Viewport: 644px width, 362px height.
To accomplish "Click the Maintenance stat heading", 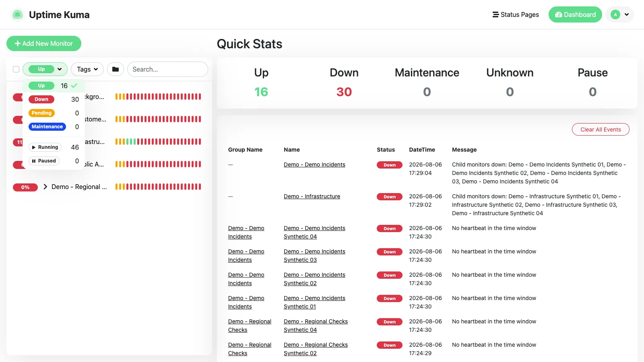I will [427, 72].
